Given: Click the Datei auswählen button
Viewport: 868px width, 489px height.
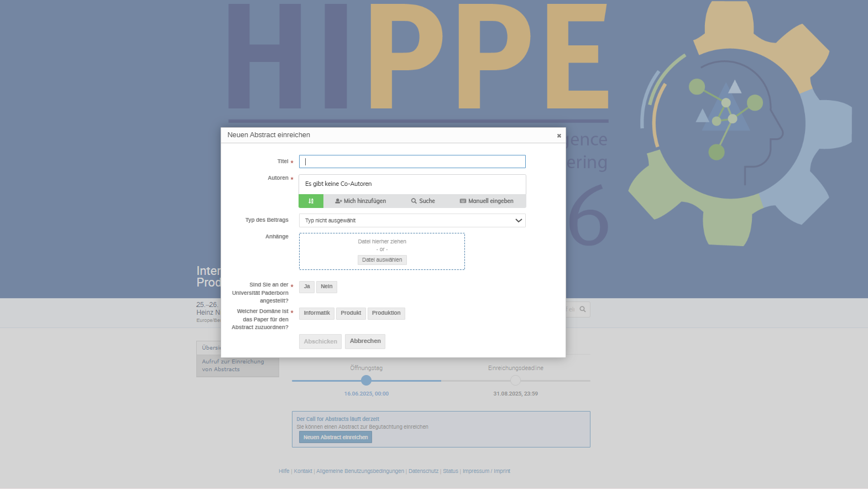Looking at the screenshot, I should pos(382,260).
